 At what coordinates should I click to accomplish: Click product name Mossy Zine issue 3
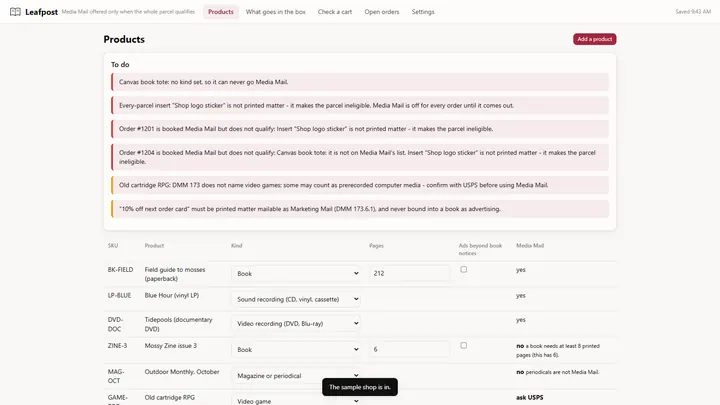(171, 345)
